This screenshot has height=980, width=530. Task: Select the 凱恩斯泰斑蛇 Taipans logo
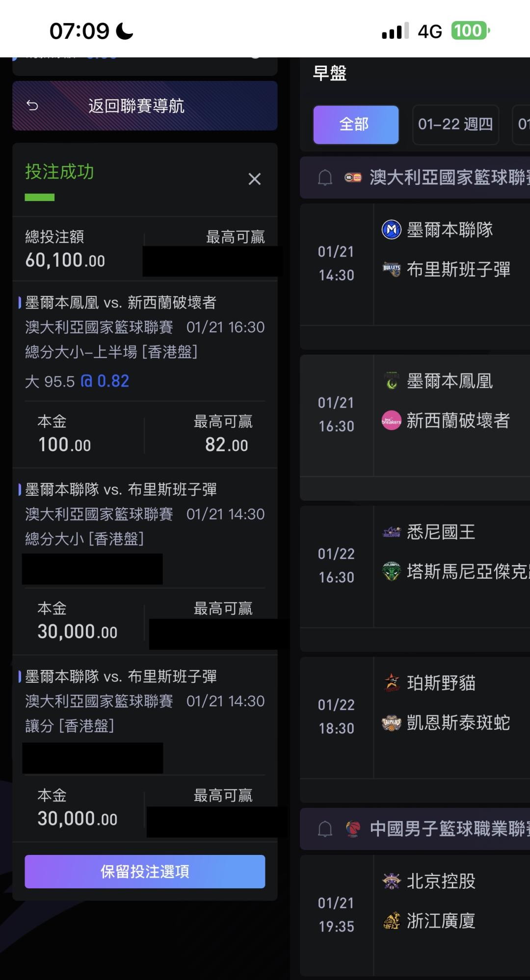tap(391, 722)
